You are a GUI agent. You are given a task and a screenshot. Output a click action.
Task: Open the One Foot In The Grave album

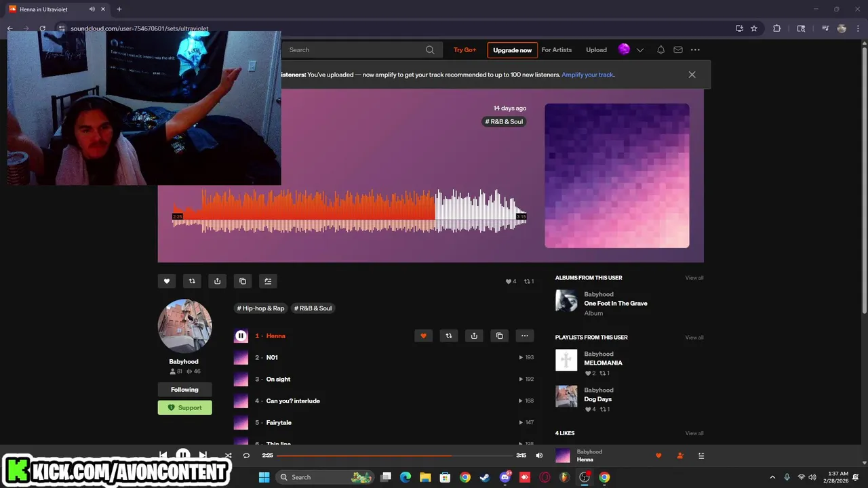(x=615, y=303)
